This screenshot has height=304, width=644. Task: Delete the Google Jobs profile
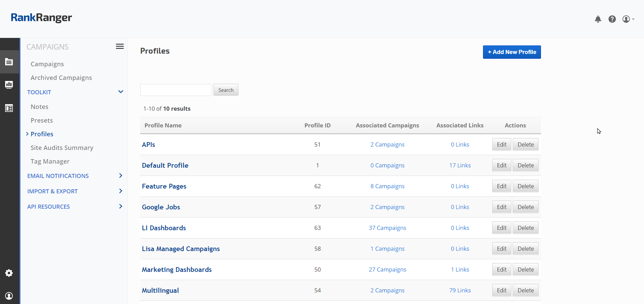click(x=525, y=207)
